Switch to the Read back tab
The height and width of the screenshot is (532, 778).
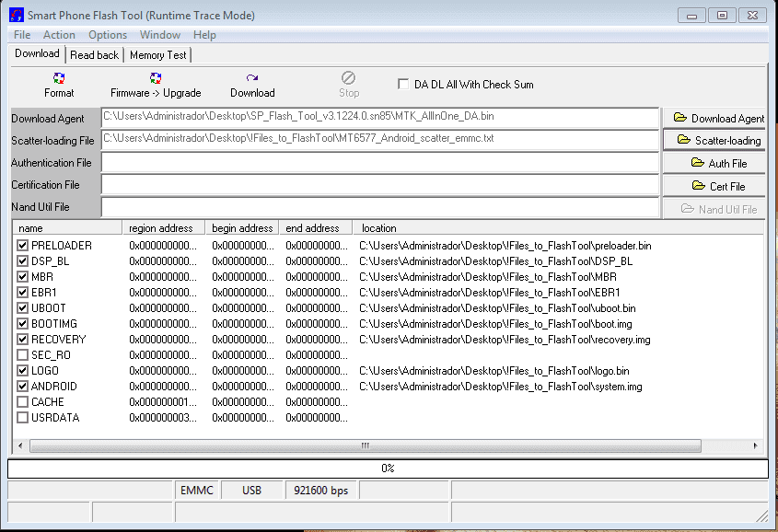coord(94,55)
